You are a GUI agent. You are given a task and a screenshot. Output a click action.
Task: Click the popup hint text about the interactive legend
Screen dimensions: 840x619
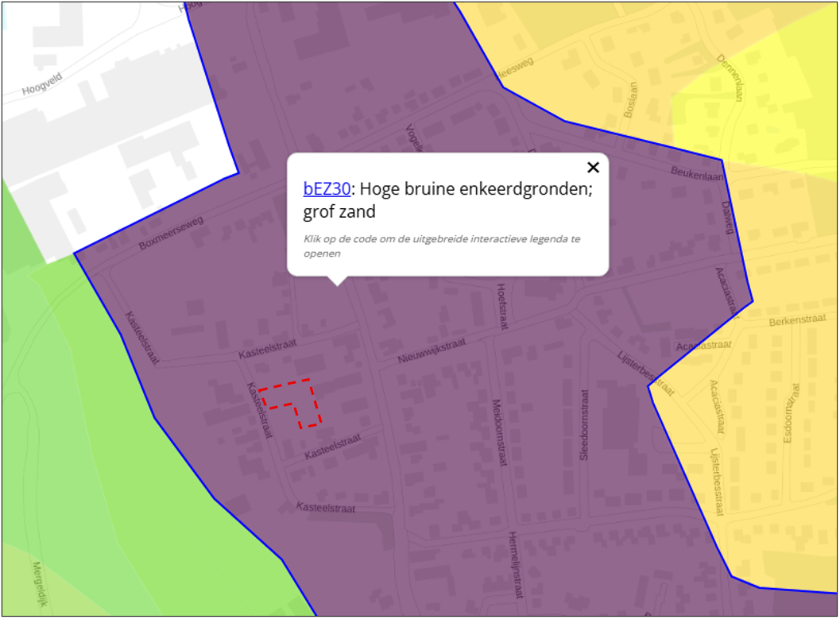(441, 246)
